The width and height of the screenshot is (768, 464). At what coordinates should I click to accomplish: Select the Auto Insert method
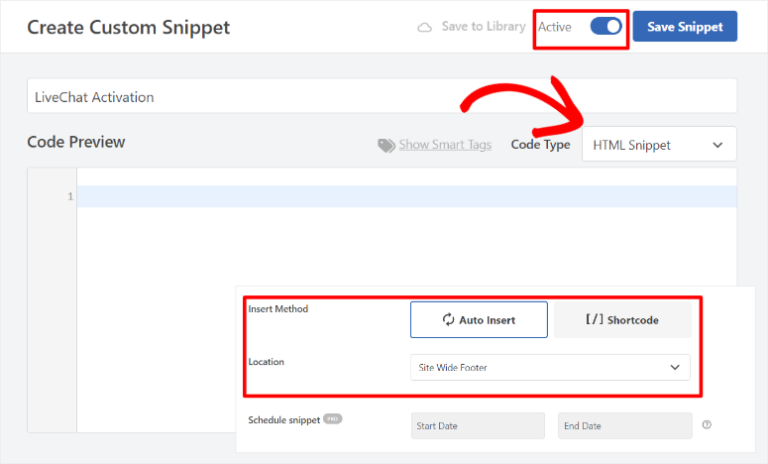click(x=479, y=320)
